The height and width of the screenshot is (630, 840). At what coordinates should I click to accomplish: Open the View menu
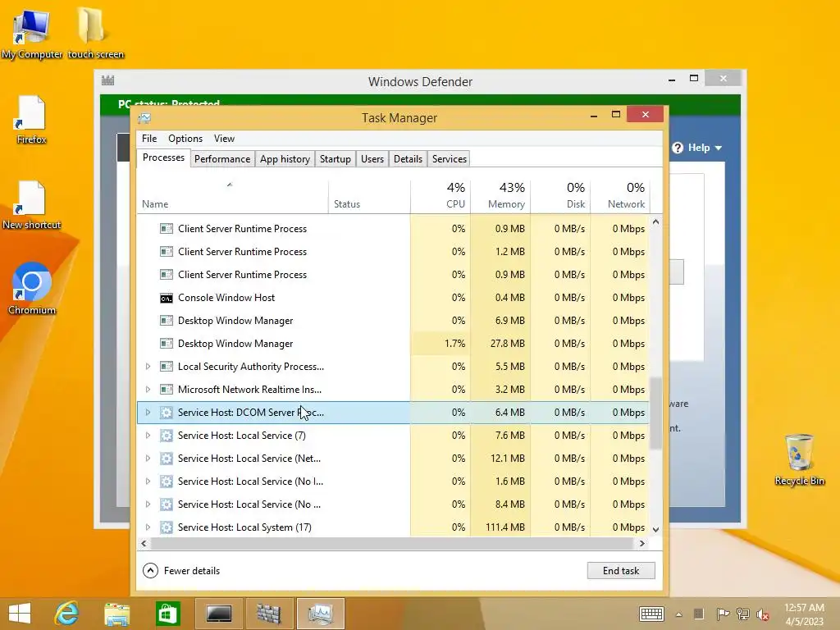tap(224, 138)
